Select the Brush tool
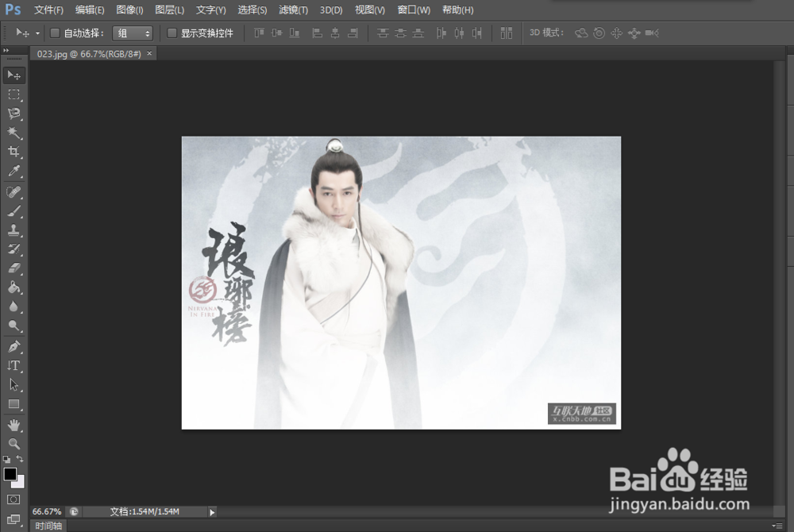794x532 pixels. (x=13, y=211)
